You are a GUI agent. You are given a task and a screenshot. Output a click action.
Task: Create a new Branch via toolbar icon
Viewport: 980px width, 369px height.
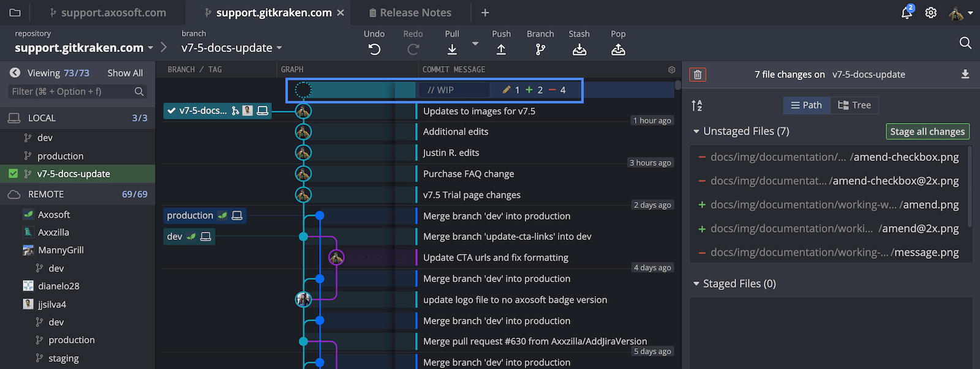coord(540,50)
